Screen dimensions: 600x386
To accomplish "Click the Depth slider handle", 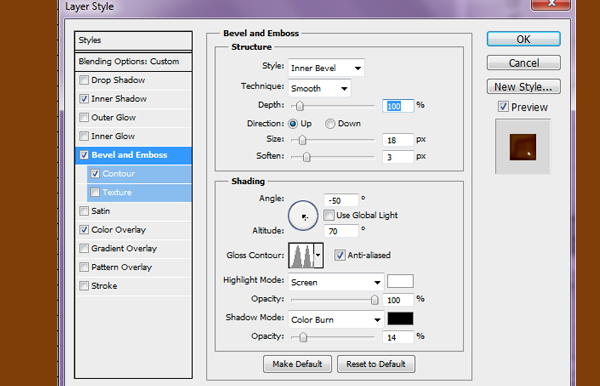I will point(300,106).
